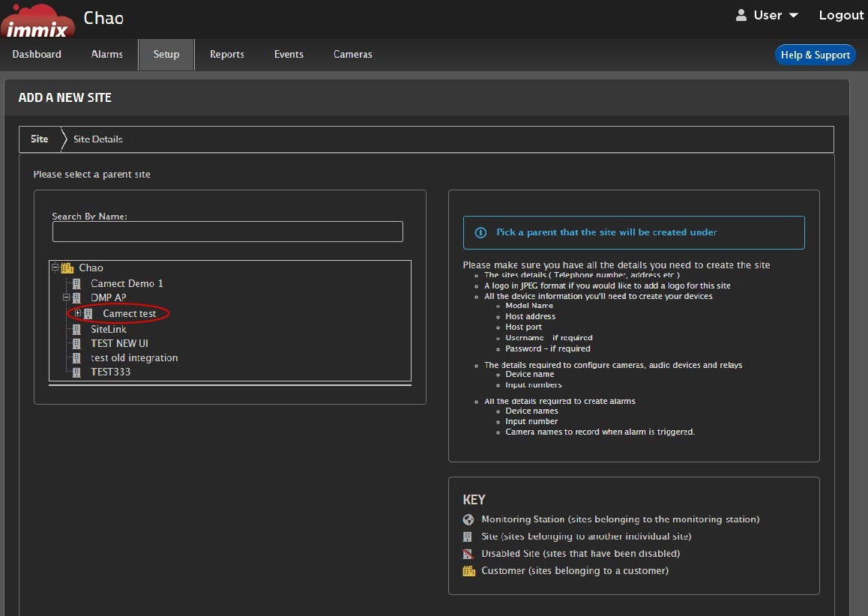Click the Help & Support button
The width and height of the screenshot is (868, 616).
coord(815,55)
